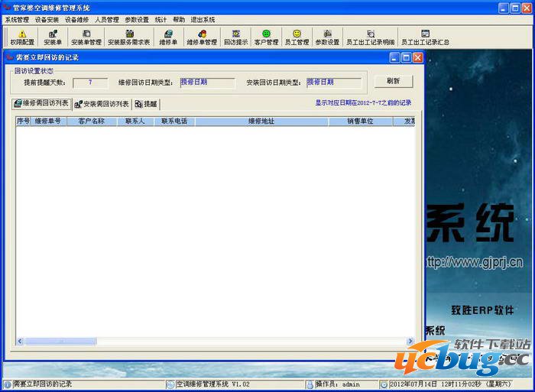Click the 维修单 toolbar icon
The width and height of the screenshot is (535, 392).
(x=168, y=37)
